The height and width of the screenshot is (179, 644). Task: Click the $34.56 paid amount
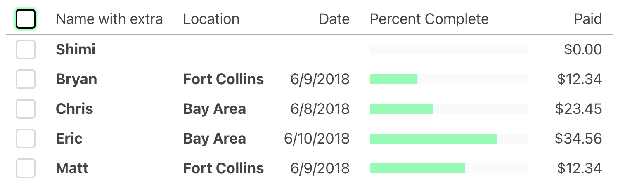coord(578,139)
